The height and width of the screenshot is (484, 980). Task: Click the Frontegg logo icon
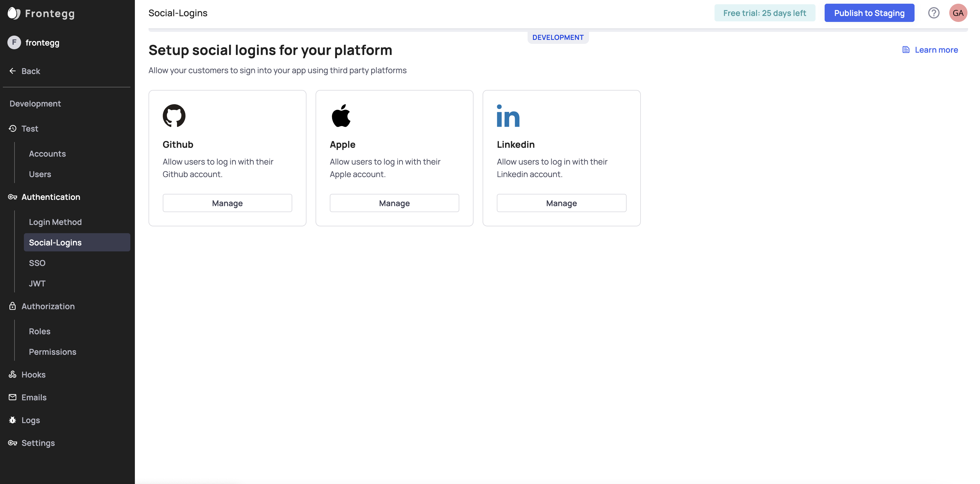click(x=14, y=13)
